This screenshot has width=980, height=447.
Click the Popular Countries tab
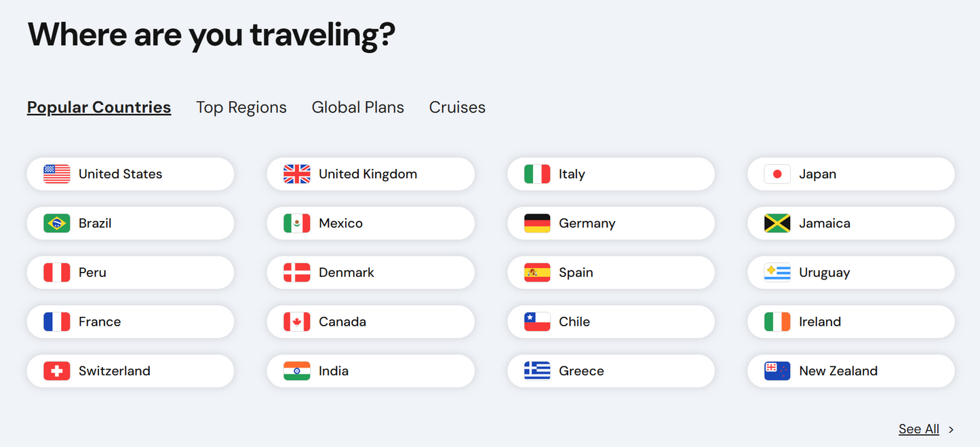pos(98,106)
